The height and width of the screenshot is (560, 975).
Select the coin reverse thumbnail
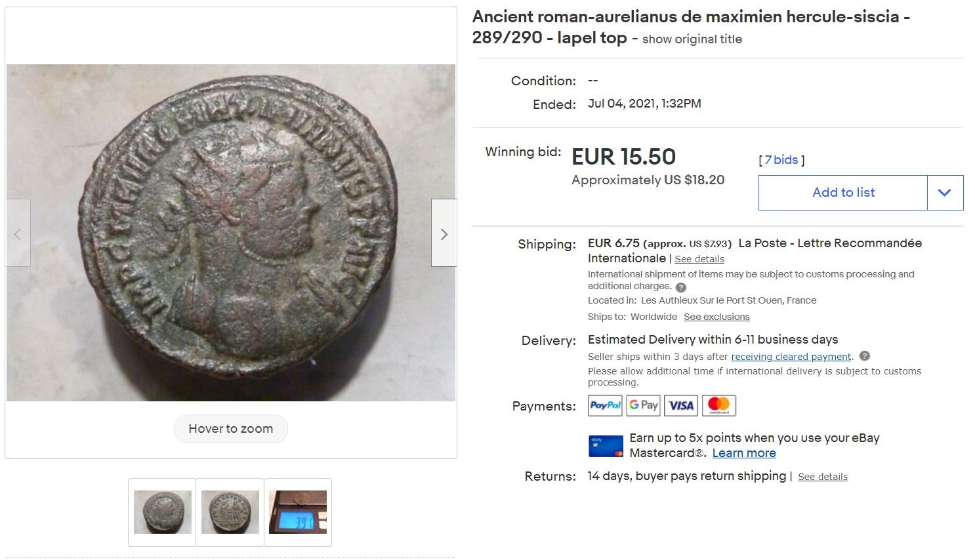click(230, 512)
